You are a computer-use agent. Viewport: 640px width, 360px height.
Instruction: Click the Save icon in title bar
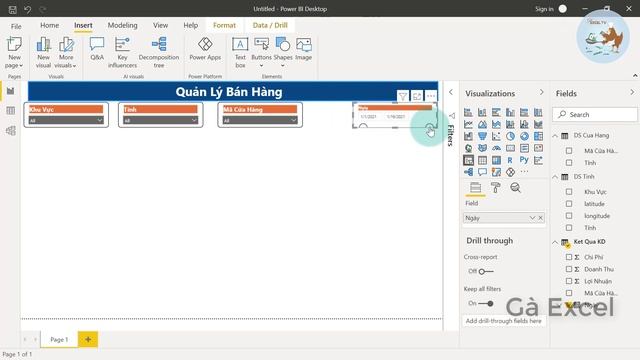(13, 9)
